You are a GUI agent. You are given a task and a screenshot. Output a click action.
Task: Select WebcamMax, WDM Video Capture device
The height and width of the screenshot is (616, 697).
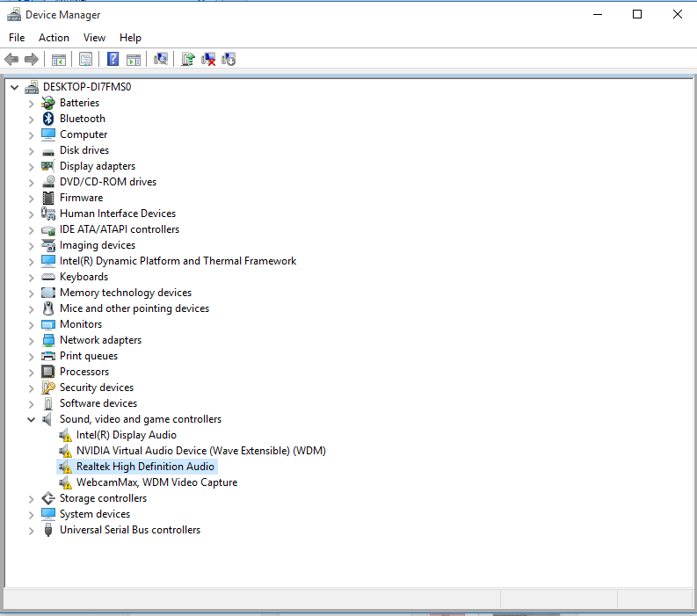[156, 482]
